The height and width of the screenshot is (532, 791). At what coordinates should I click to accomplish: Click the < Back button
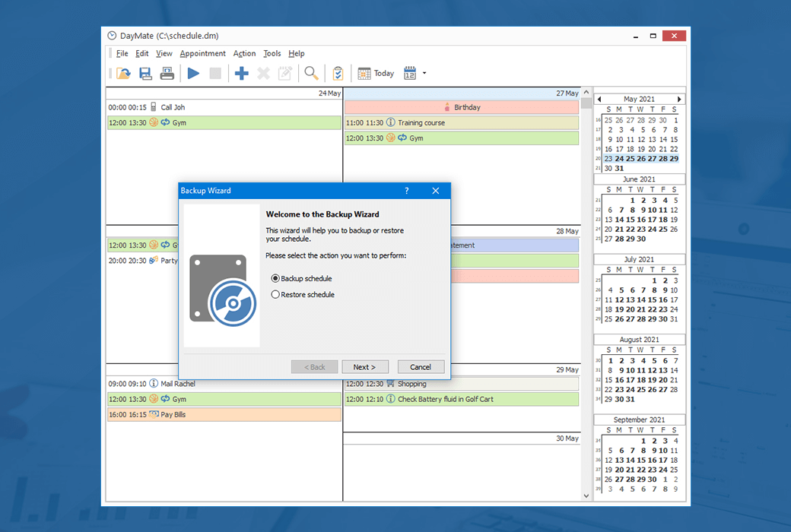pos(314,367)
